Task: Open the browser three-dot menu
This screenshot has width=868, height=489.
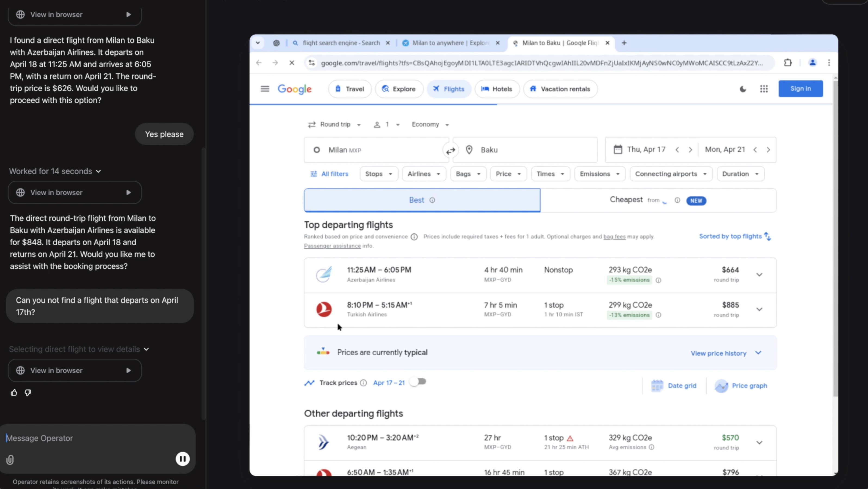Action: coord(829,63)
